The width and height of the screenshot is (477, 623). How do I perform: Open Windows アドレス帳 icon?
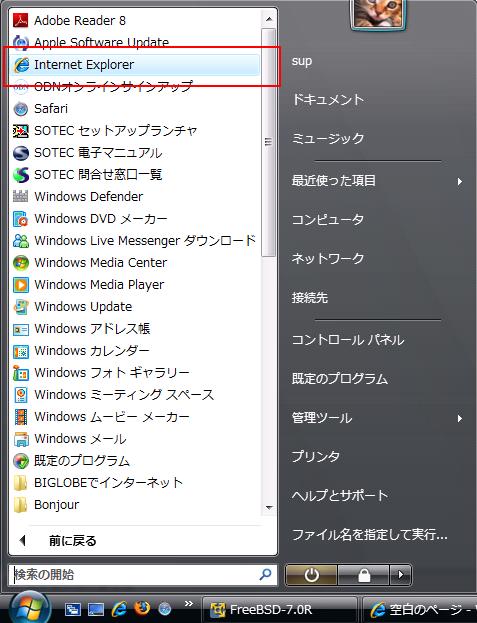pyautogui.click(x=20, y=329)
